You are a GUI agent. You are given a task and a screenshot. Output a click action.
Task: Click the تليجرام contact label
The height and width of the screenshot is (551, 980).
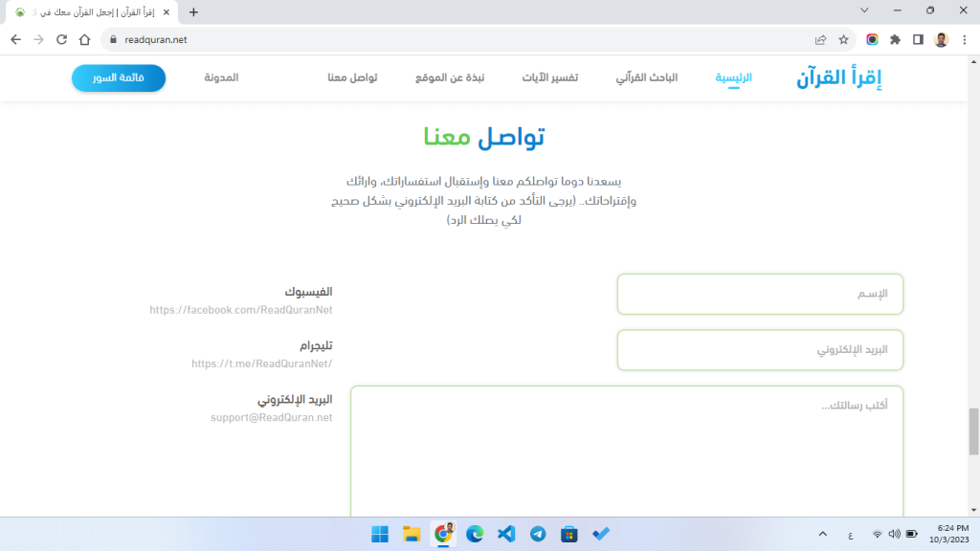pos(316,345)
